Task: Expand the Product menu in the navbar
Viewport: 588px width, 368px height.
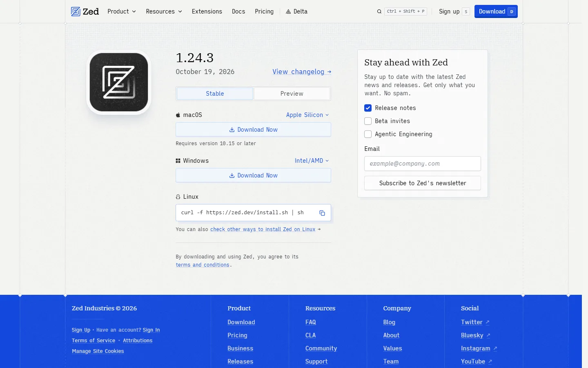Action: (x=122, y=11)
